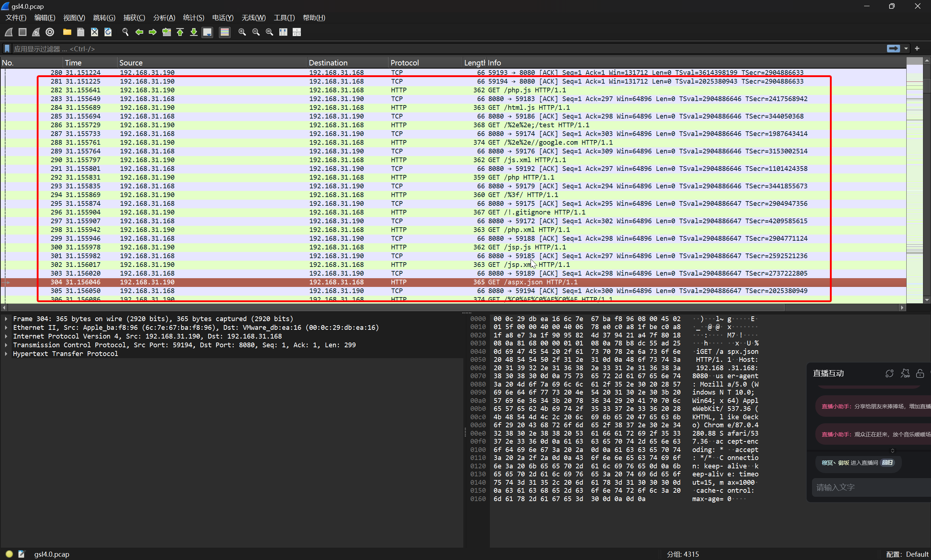The image size is (931, 560).
Task: Sort by the Source column header
Action: 212,63
